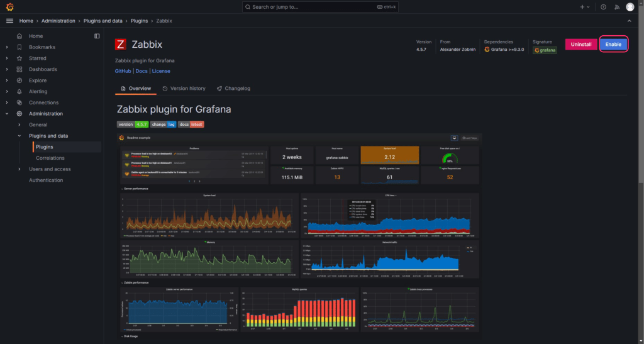Click the Grafana logo in top-left corner
The width and height of the screenshot is (644, 344).
pyautogui.click(x=9, y=7)
